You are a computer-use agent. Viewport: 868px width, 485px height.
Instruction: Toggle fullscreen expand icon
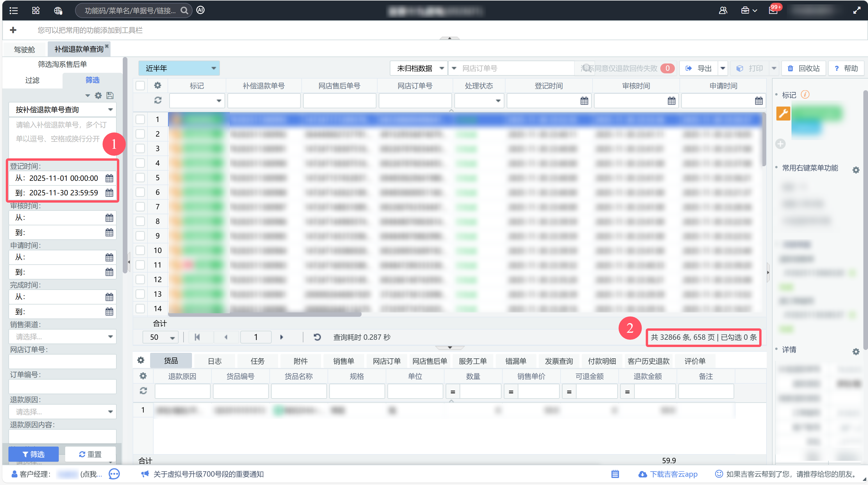857,10
